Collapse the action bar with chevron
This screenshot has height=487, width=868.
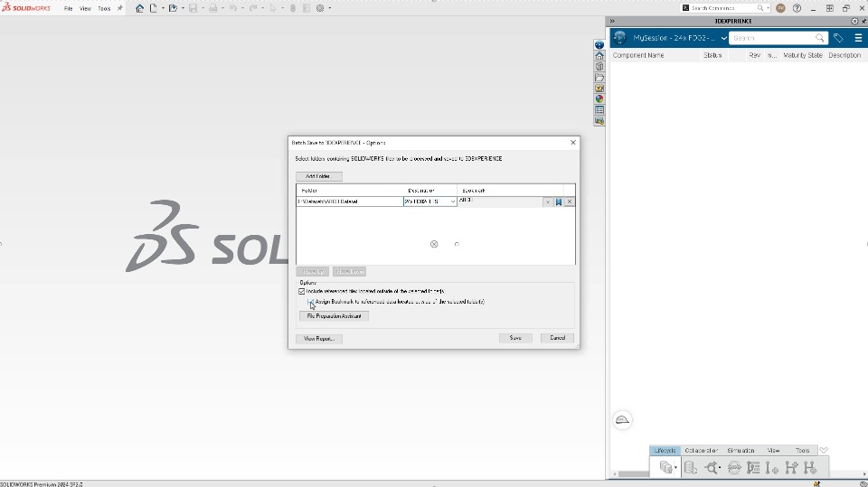tap(823, 451)
